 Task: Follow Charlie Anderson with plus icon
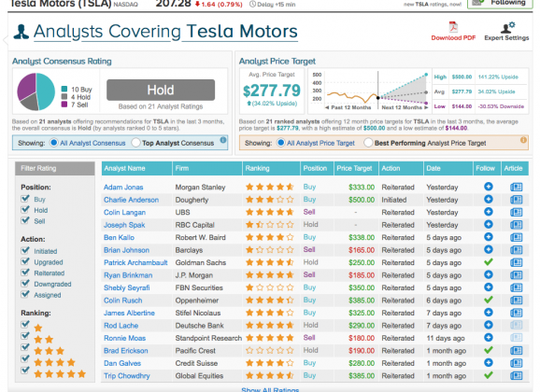488,200
